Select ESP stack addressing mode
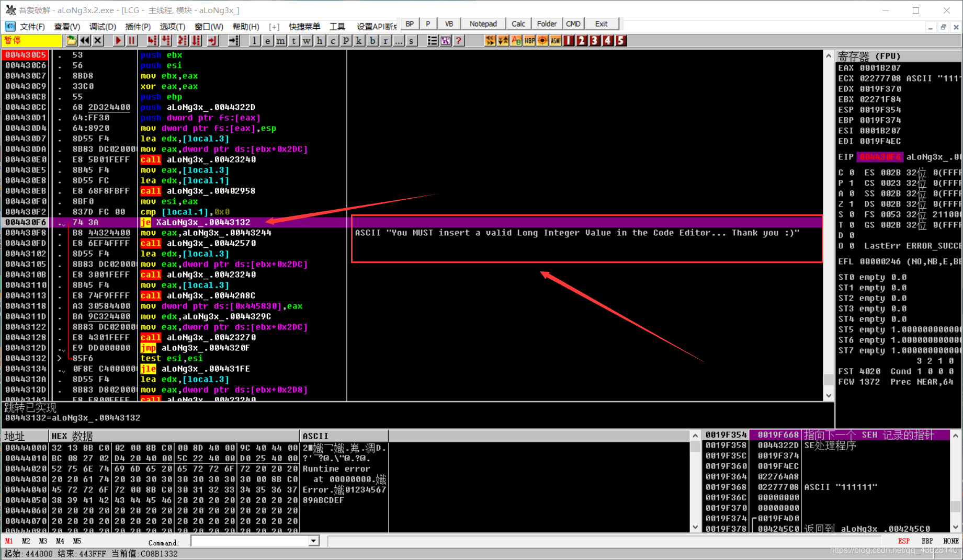 903,541
